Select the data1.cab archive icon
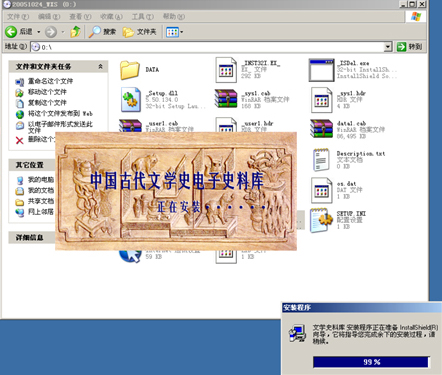This screenshot has height=375, width=442. point(321,129)
